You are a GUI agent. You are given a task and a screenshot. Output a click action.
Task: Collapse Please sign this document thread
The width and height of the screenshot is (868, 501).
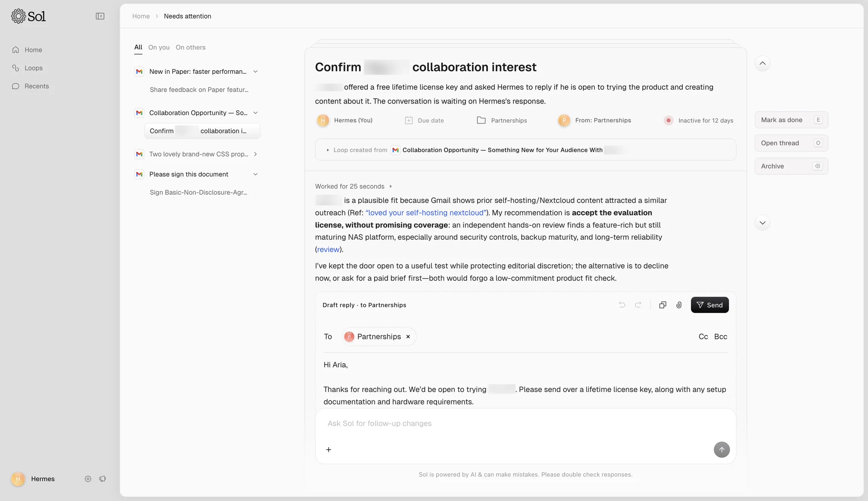(x=256, y=174)
